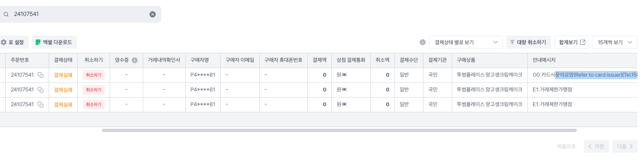Copy order number in first row
The image size is (644, 166).
point(41,75)
